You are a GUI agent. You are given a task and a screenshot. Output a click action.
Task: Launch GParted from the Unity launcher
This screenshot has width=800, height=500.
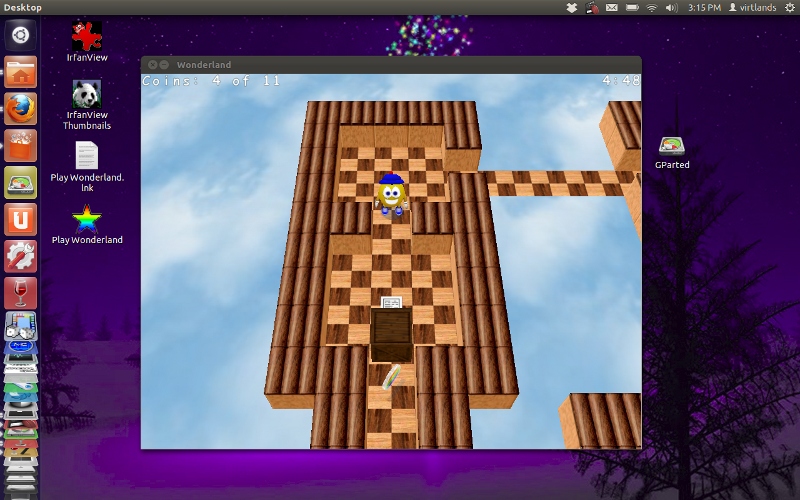tap(20, 183)
